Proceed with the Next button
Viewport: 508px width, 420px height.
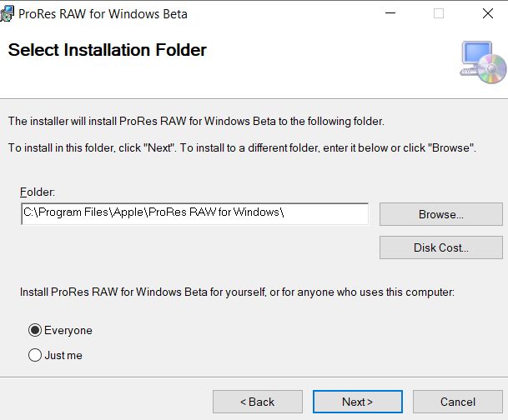coord(357,402)
